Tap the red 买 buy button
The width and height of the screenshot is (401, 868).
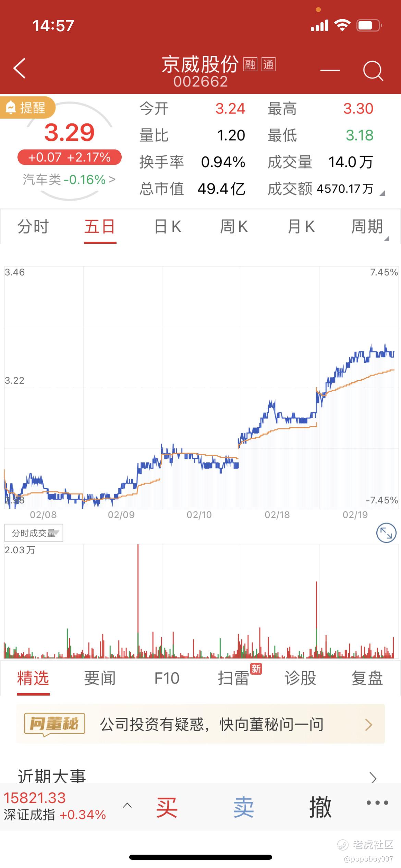pos(167,807)
